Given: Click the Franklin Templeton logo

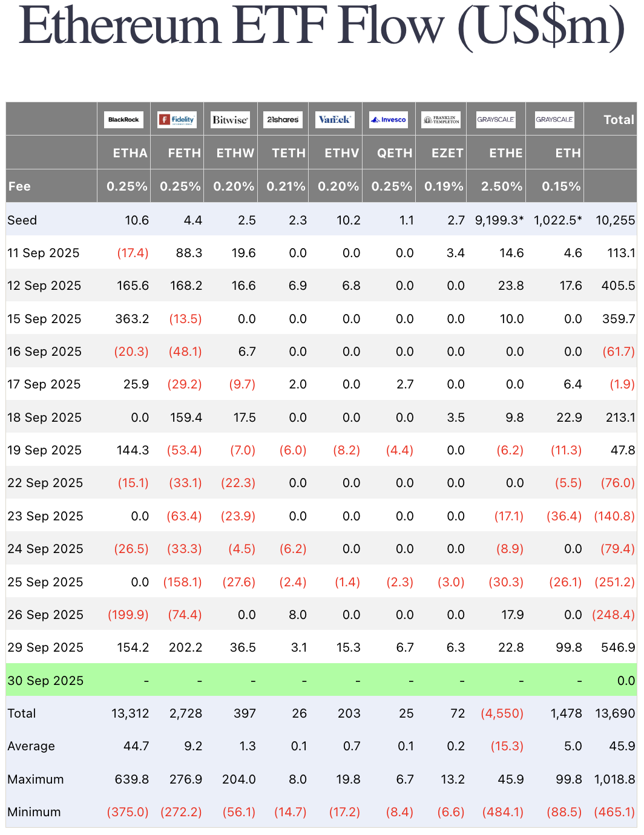Looking at the screenshot, I should click(x=441, y=119).
